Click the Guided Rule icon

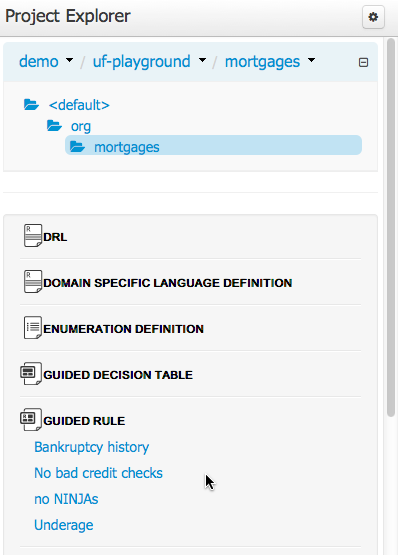(x=31, y=419)
